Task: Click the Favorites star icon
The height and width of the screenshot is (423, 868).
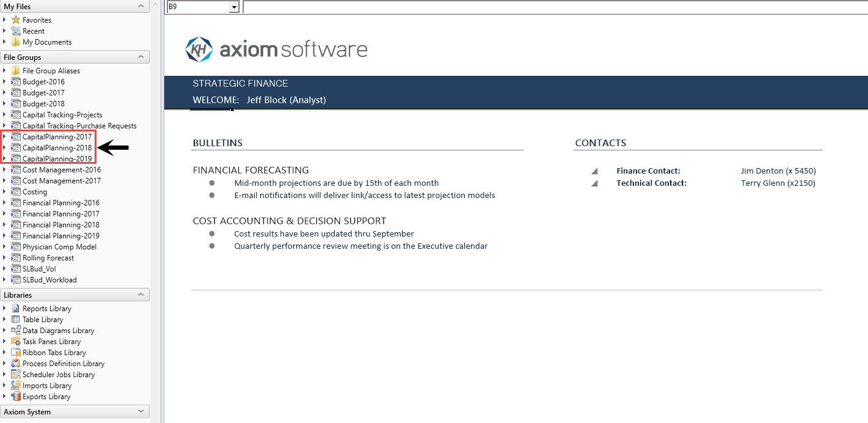Action: [16, 20]
